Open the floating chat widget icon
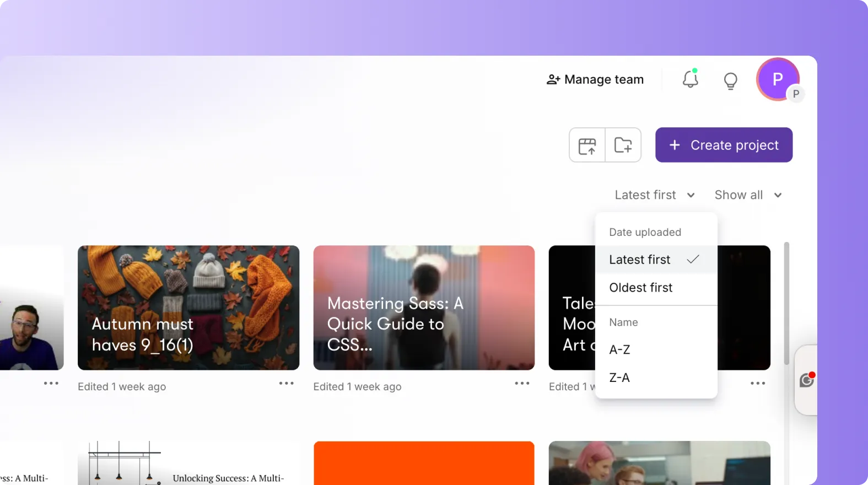 tap(807, 380)
